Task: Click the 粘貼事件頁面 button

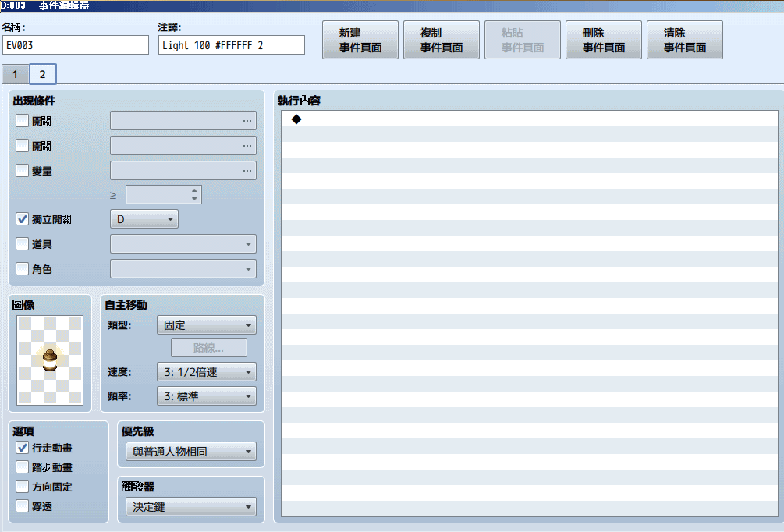Action: [523, 40]
